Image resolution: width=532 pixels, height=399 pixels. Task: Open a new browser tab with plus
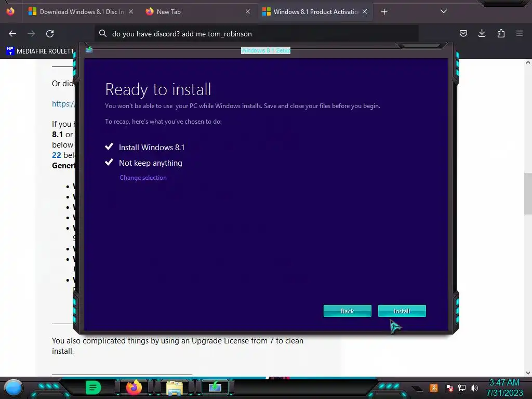coord(384,12)
